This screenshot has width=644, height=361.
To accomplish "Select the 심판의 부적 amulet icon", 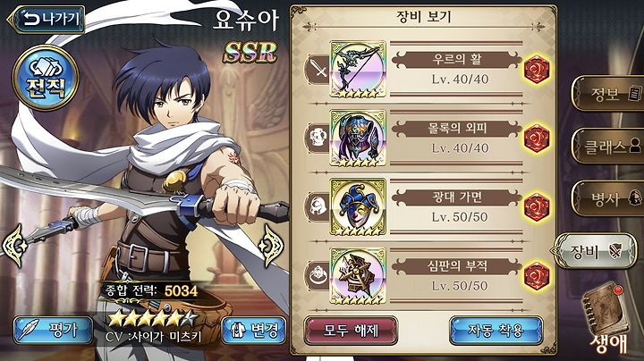I will point(358,276).
